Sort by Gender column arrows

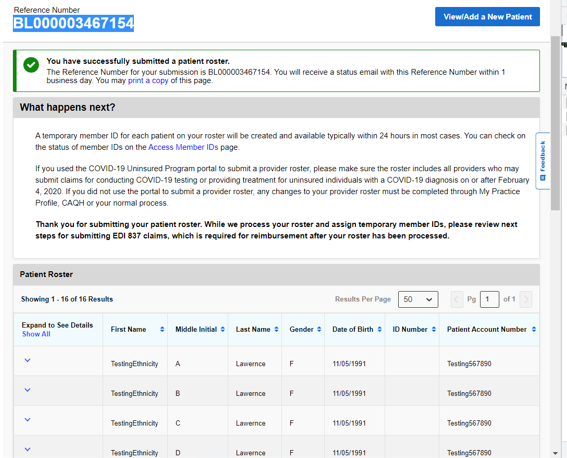pyautogui.click(x=319, y=329)
